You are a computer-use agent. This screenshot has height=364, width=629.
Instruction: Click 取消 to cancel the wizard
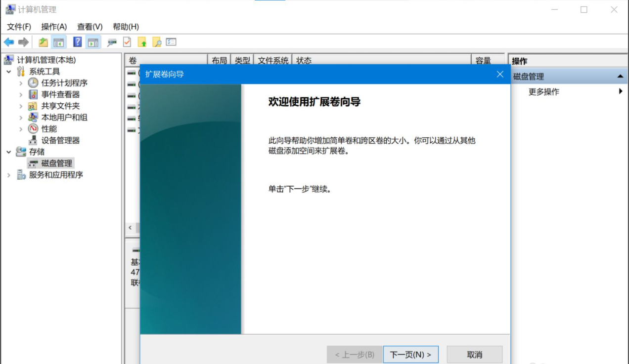(x=474, y=355)
